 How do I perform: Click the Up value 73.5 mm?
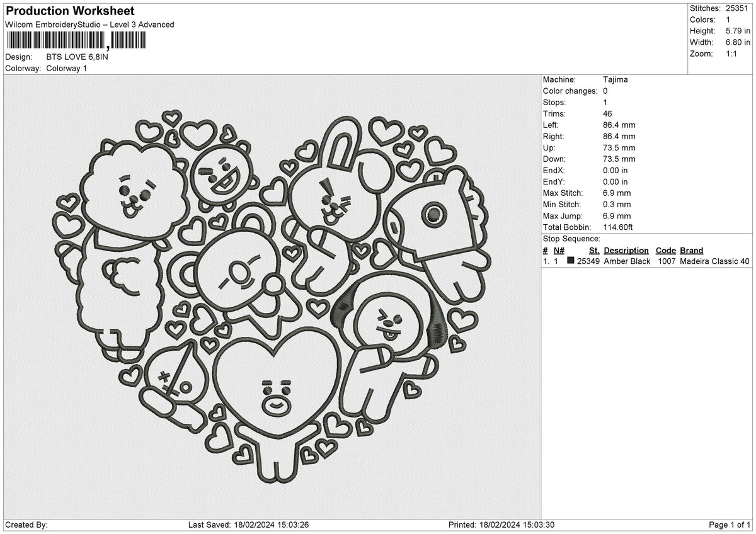[619, 147]
